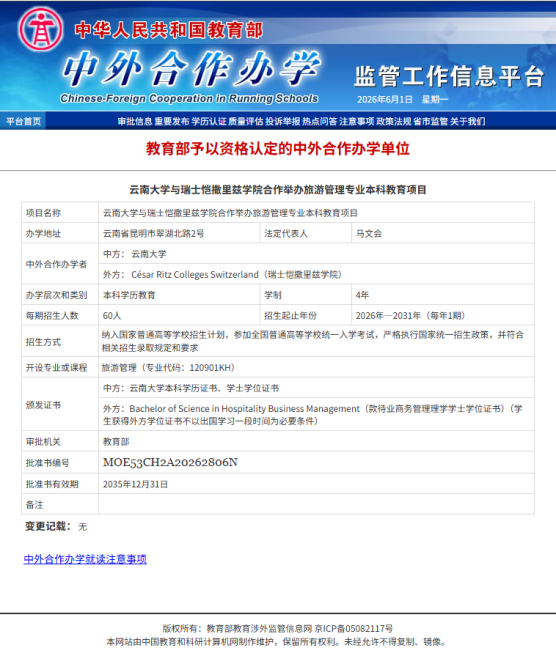Select 投诉举报 in the nav bar
This screenshot has width=556, height=665.
point(282,122)
